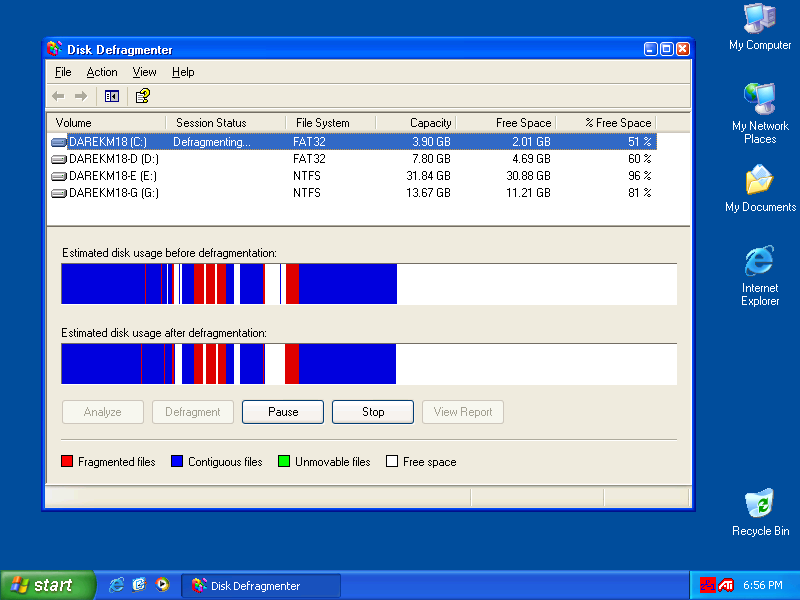
Task: Click NTFS in the DAREKM18-E (E:) row
Action: [x=307, y=176]
